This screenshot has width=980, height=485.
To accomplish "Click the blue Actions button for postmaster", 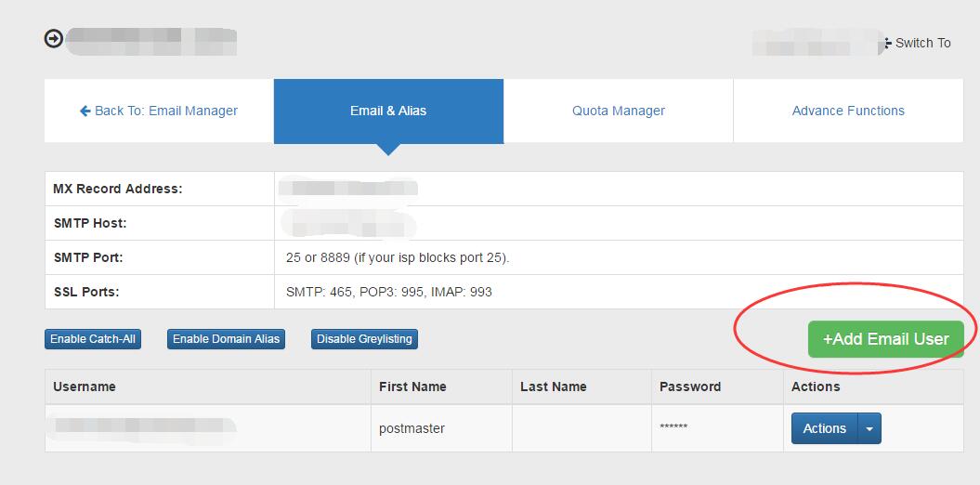I will tap(824, 428).
